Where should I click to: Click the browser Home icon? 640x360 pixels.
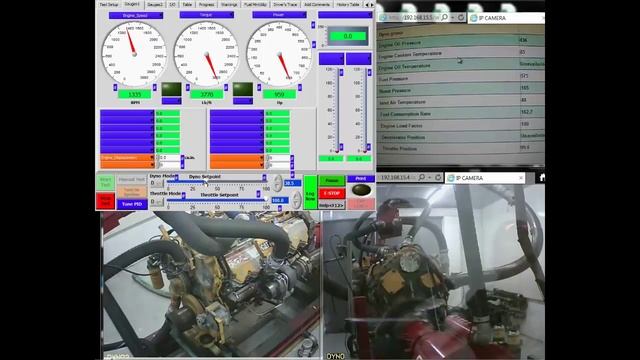coord(541,178)
